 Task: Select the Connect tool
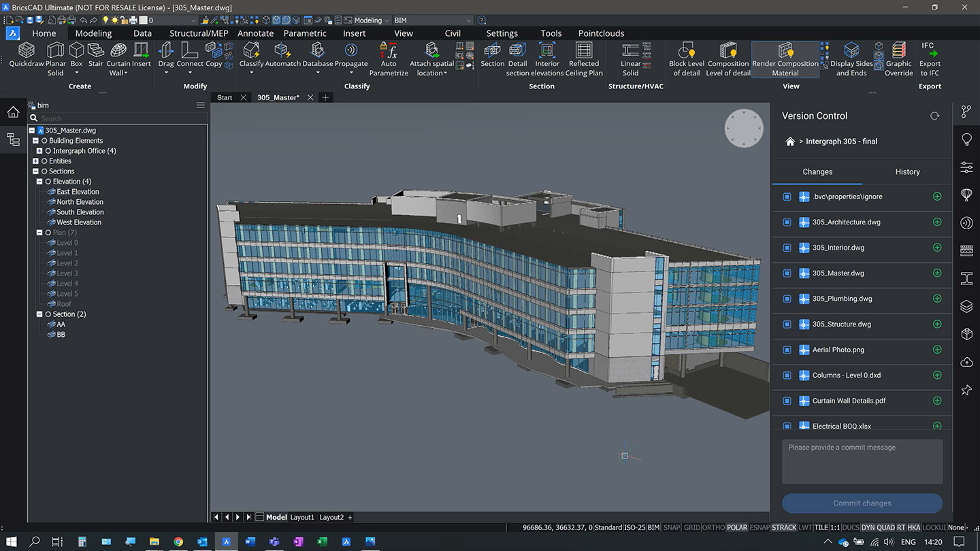pos(190,56)
